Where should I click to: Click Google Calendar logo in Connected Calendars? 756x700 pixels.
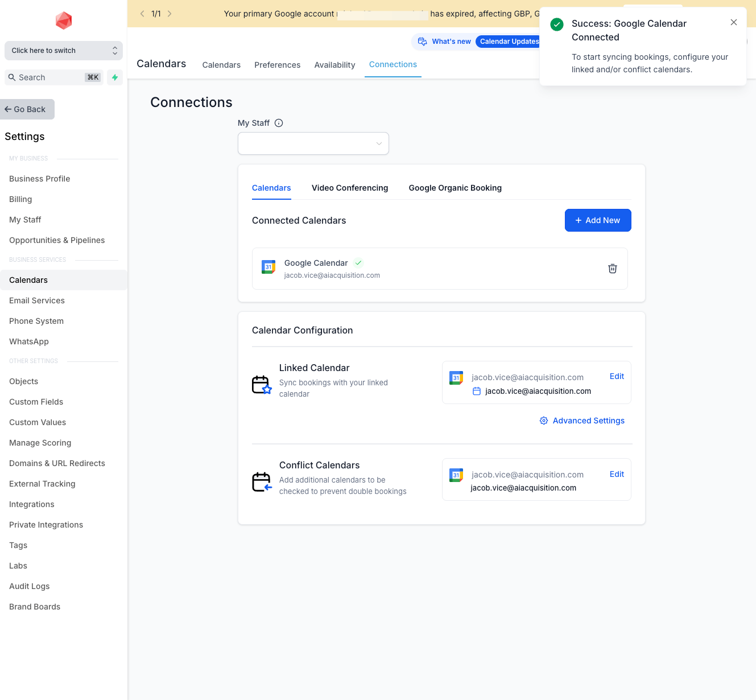[268, 266]
